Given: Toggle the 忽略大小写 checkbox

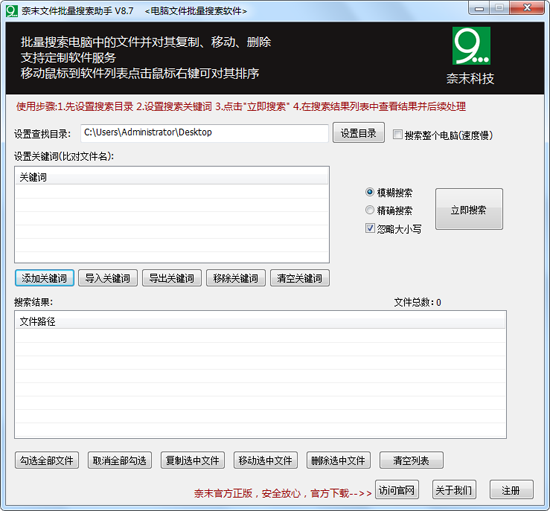Looking at the screenshot, I should pyautogui.click(x=370, y=228).
